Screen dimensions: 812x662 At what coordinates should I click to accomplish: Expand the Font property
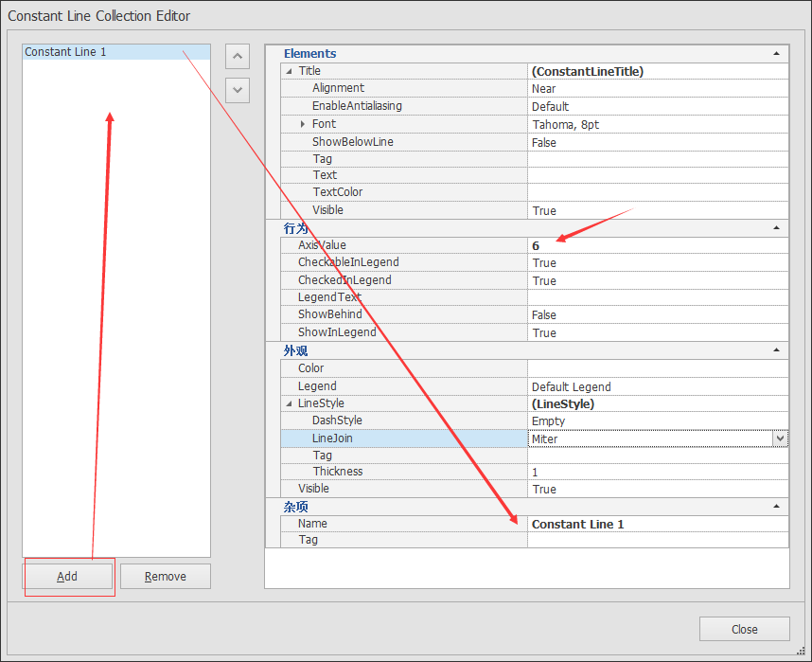pyautogui.click(x=301, y=123)
